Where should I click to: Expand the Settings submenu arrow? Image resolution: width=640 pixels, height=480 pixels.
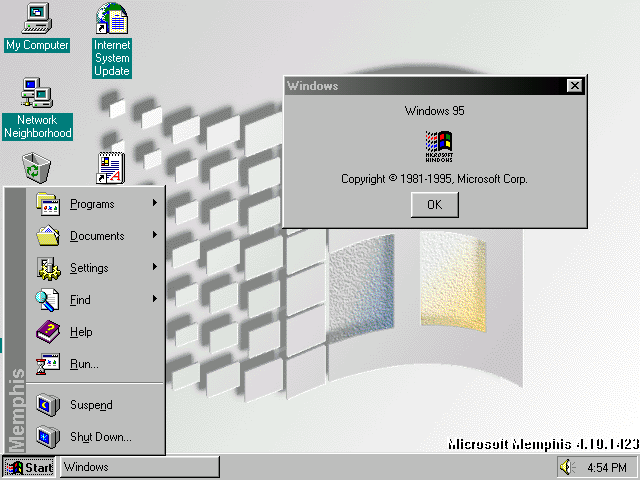pyautogui.click(x=155, y=268)
